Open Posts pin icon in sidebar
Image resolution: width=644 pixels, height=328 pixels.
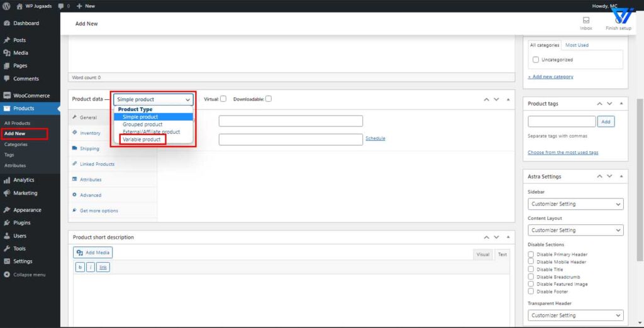pos(6,40)
